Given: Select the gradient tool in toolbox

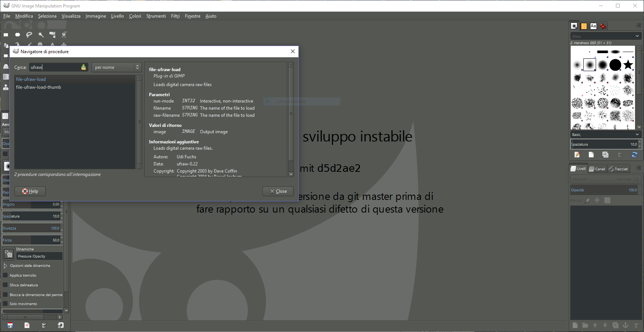Looking at the screenshot, I should click(6, 77).
